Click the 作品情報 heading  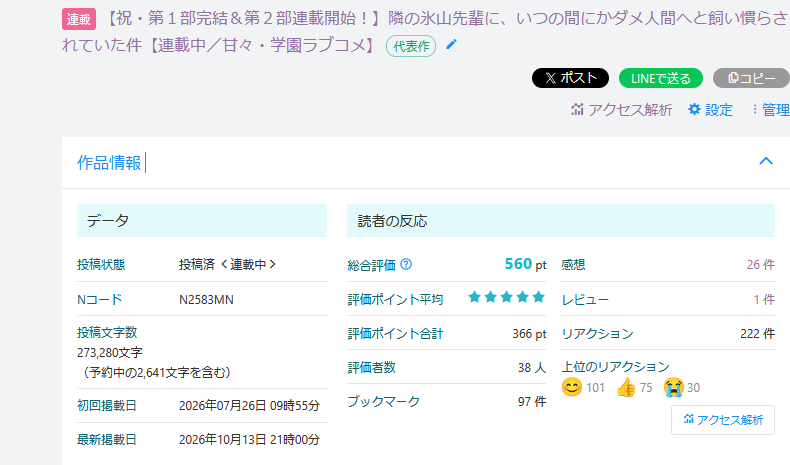pos(109,163)
